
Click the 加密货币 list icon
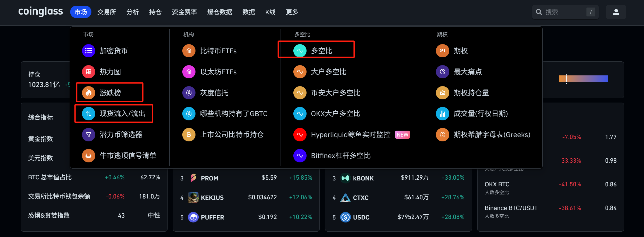[88, 51]
